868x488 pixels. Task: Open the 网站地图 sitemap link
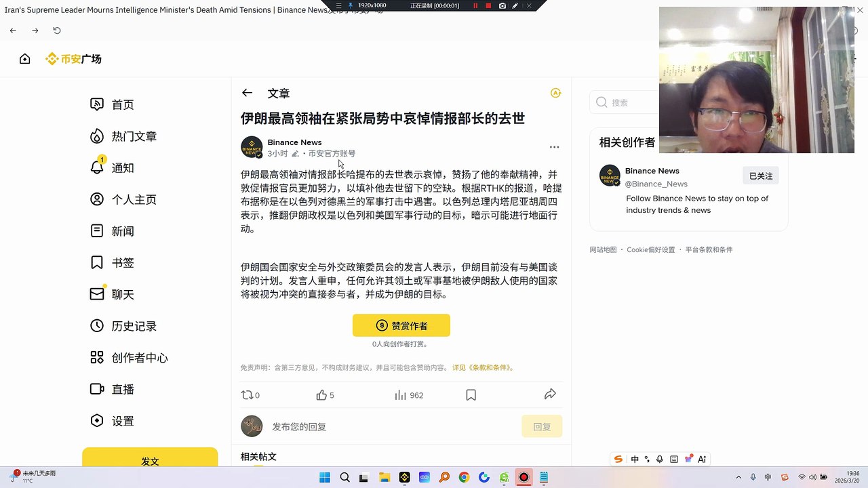click(603, 249)
